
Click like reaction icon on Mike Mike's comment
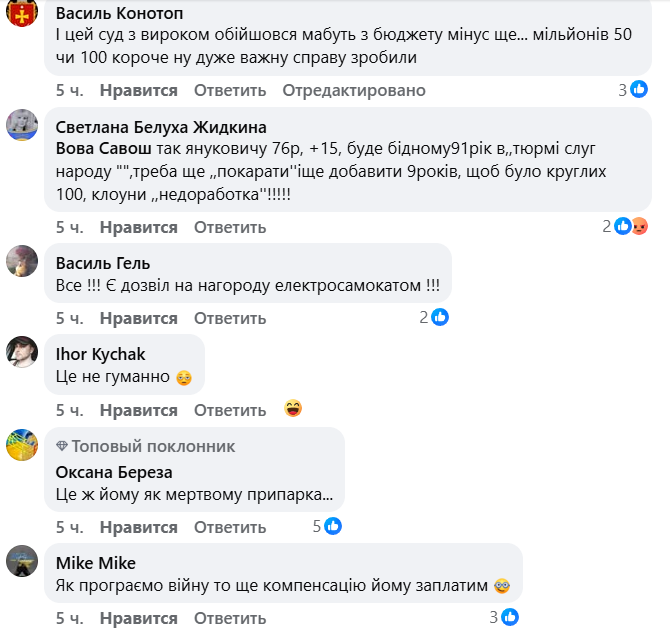(511, 617)
